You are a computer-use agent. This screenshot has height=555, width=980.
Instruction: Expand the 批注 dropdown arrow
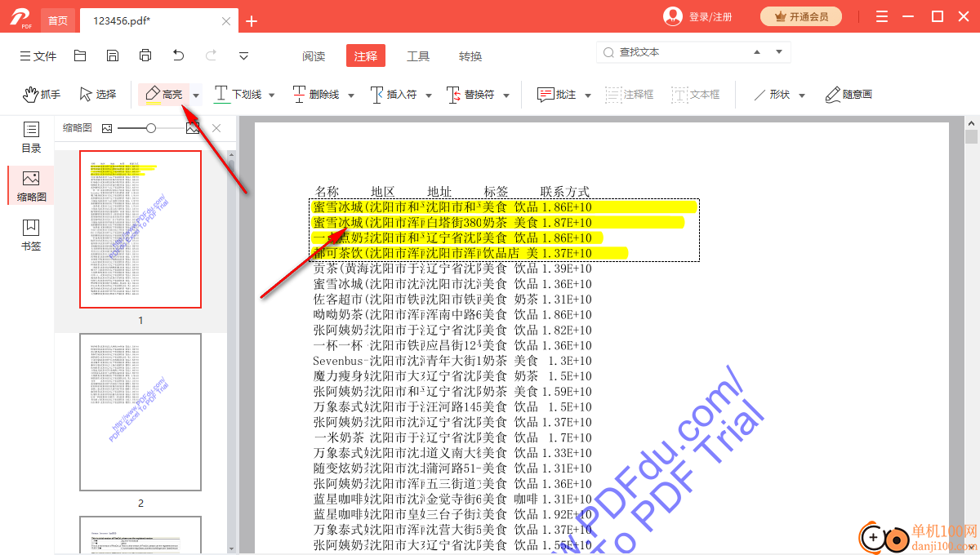(587, 95)
